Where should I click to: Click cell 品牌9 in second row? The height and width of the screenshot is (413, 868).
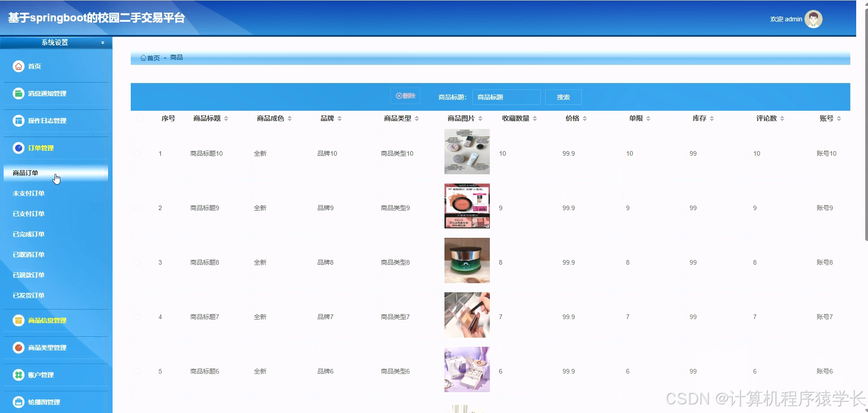point(325,208)
